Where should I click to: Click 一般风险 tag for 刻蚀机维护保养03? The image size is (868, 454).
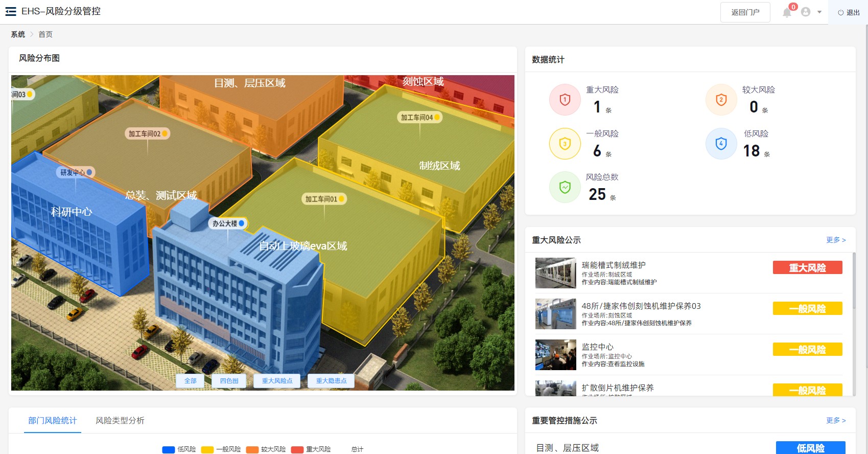point(808,309)
